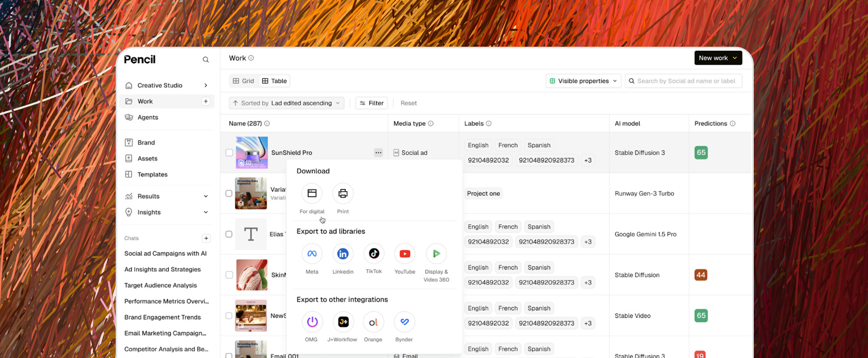Click the Agents sidebar icon

pyautogui.click(x=129, y=117)
